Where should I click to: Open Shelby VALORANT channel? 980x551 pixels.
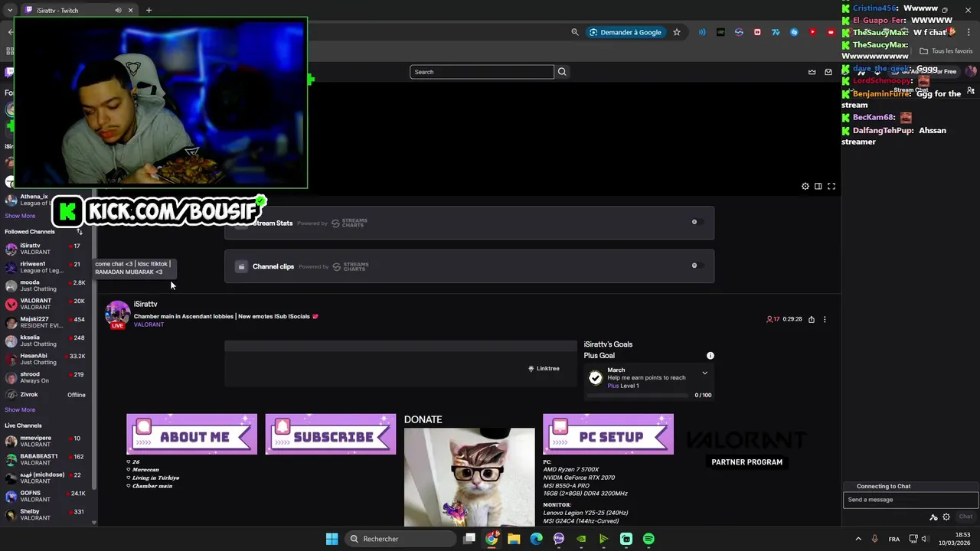[x=46, y=514]
